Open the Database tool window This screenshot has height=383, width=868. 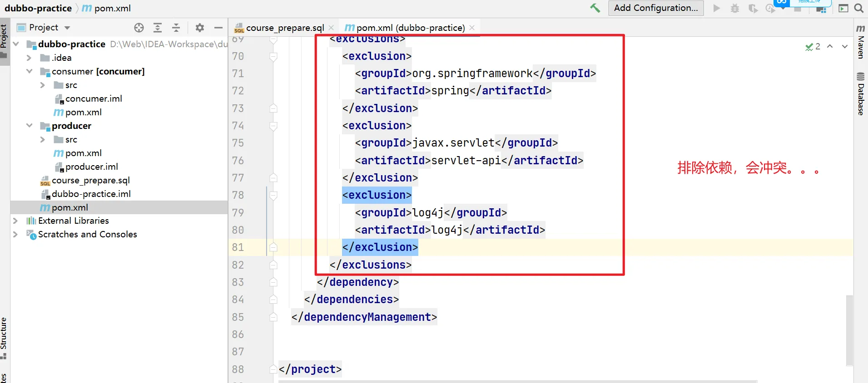(x=861, y=94)
